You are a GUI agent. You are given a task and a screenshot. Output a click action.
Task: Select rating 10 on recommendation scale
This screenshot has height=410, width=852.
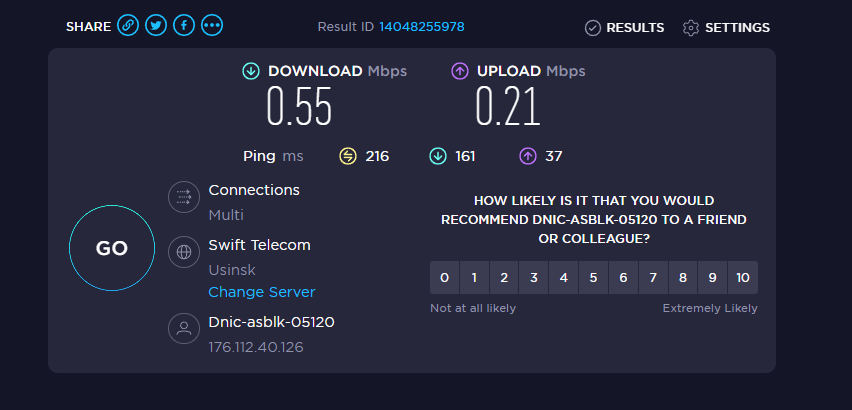click(x=742, y=278)
